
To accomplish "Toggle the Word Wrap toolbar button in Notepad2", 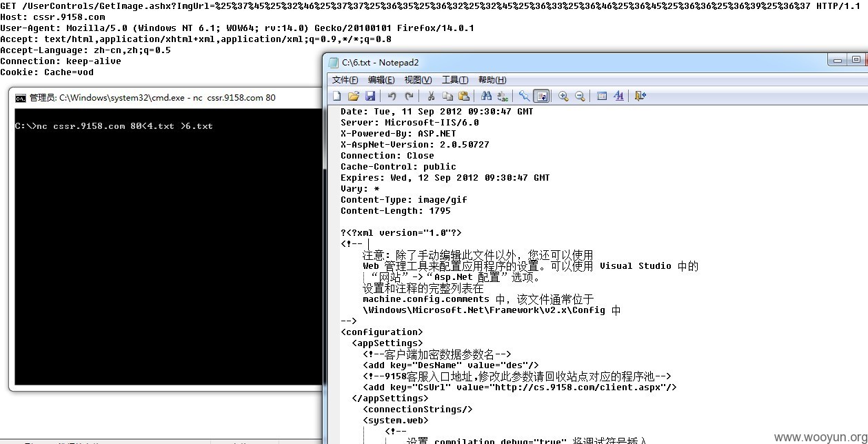I will 541,96.
